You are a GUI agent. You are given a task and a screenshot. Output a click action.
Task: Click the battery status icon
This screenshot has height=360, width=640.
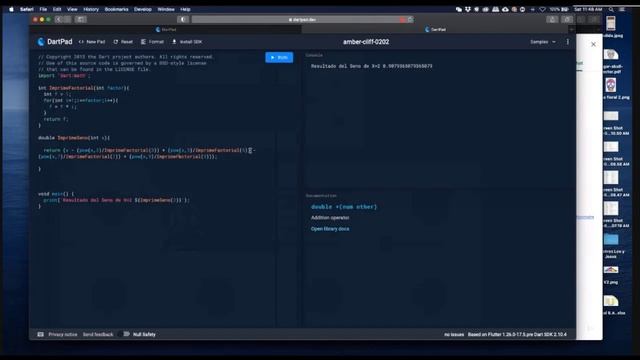(x=564, y=9)
